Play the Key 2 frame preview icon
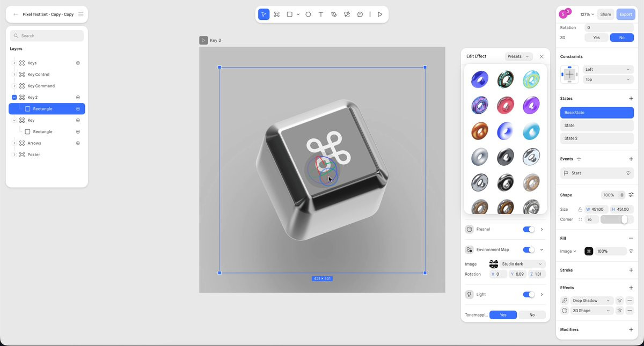Screen dimensions: 644x346 [x=203, y=40]
